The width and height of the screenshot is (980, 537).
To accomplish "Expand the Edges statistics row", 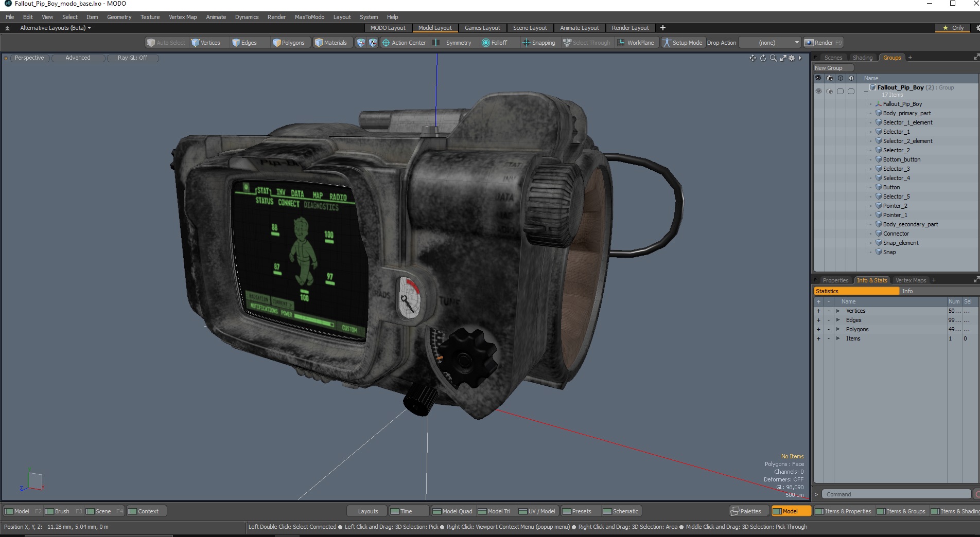I will point(838,320).
